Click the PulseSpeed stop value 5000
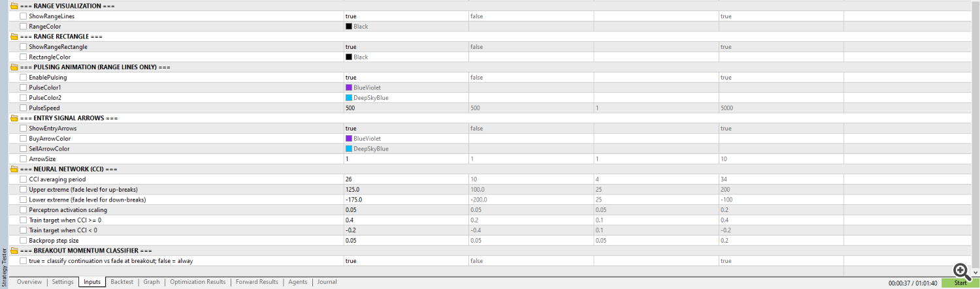This screenshot has height=289, width=980. tap(728, 108)
